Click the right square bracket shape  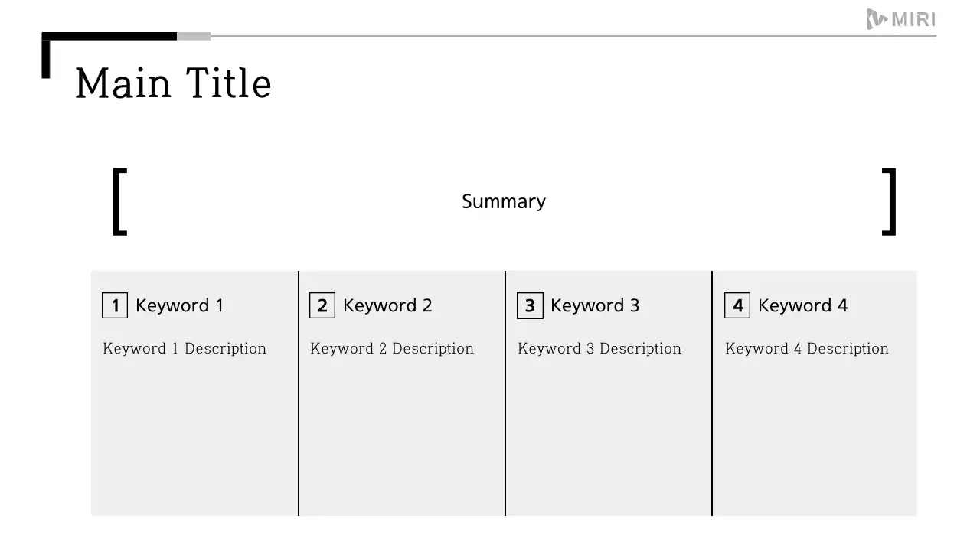coord(889,201)
